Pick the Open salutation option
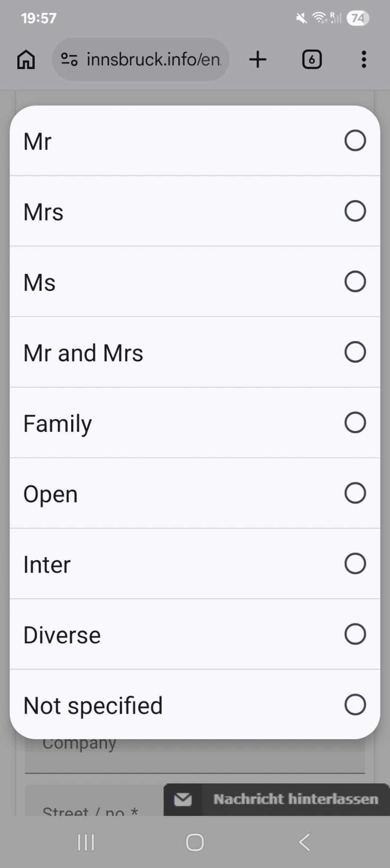This screenshot has width=390, height=868. [355, 493]
